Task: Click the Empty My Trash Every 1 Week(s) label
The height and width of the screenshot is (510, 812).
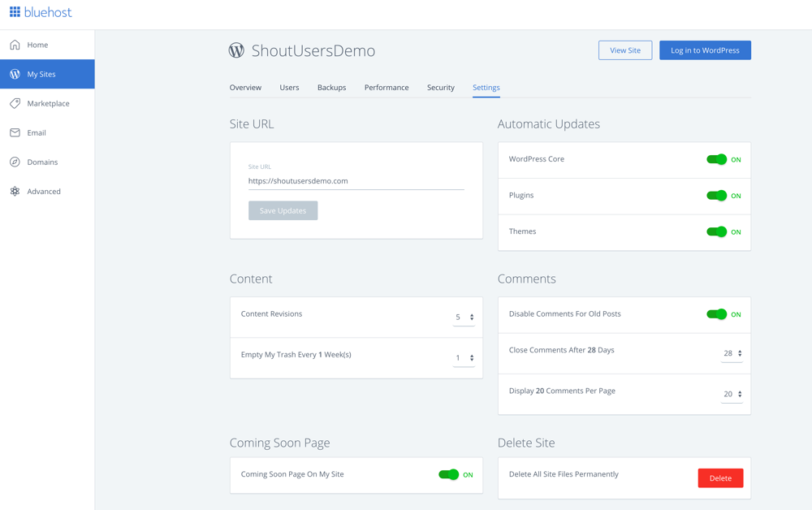Action: (296, 355)
